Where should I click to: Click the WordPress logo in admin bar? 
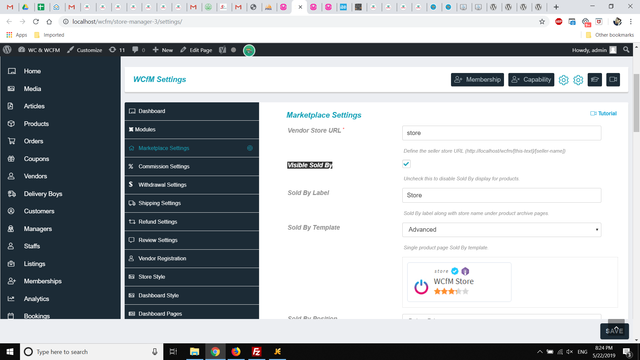point(7,50)
